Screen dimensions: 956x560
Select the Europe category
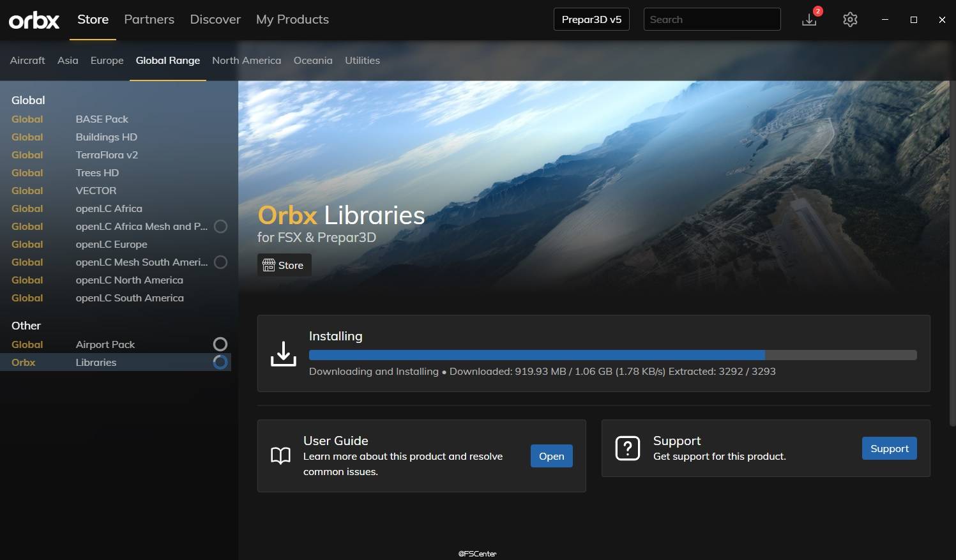[107, 60]
